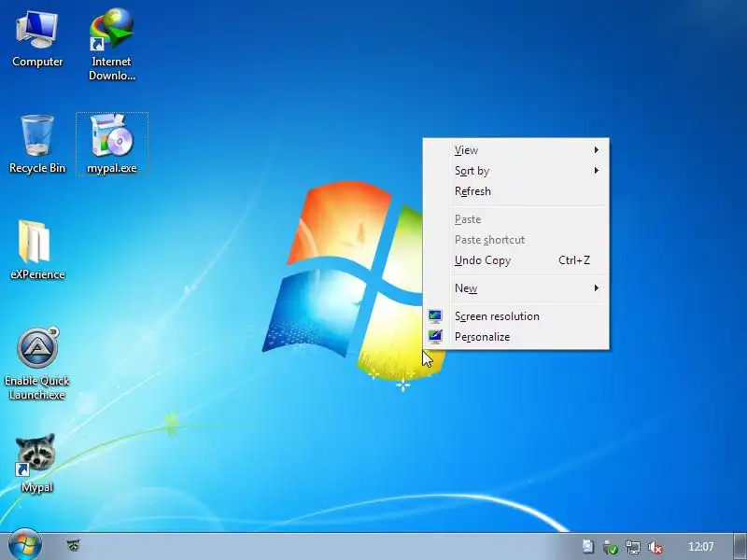Screen dimensions: 747x560
Task: Expand the New submenu
Action: [516, 288]
